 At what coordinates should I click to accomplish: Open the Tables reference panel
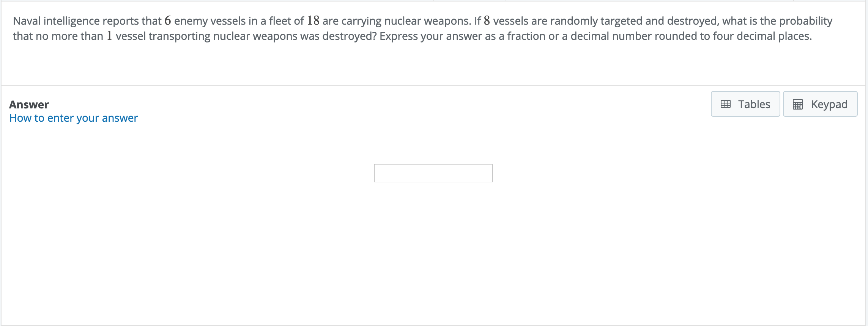pos(745,104)
